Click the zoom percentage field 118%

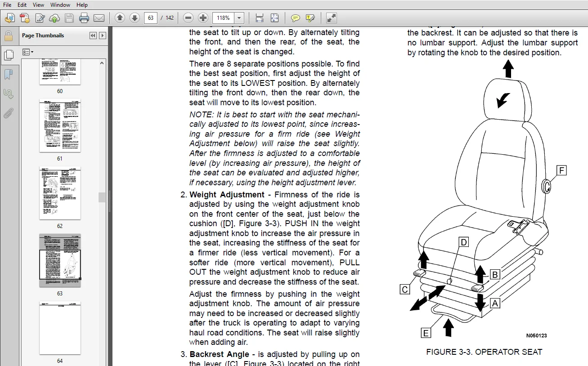[x=224, y=18]
